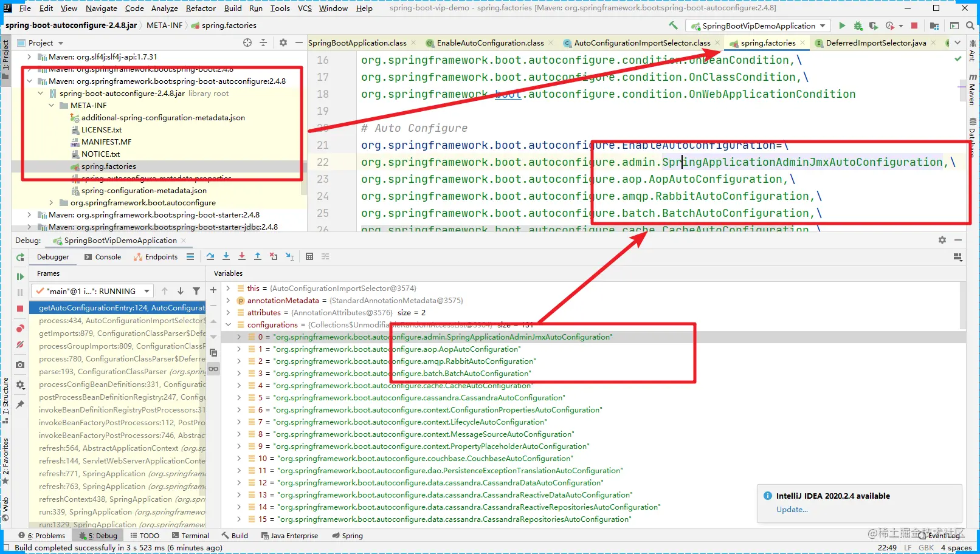
Task: Collapse the configurations variable node
Action: [229, 325]
